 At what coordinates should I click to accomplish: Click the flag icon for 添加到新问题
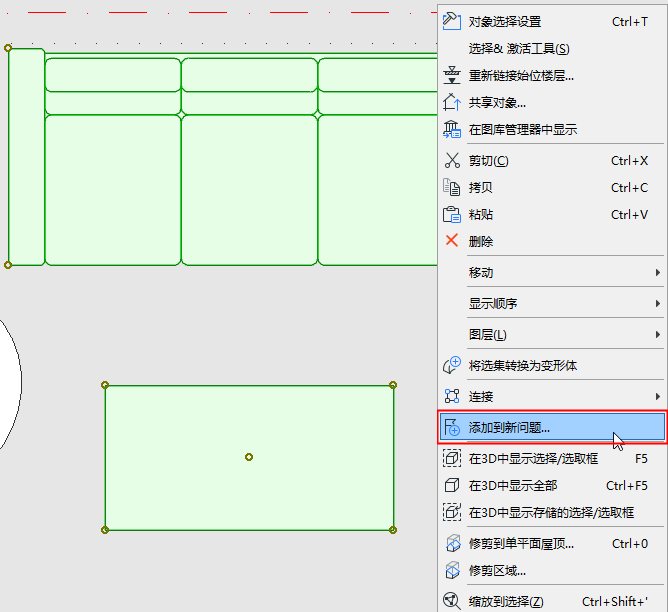pos(452,427)
